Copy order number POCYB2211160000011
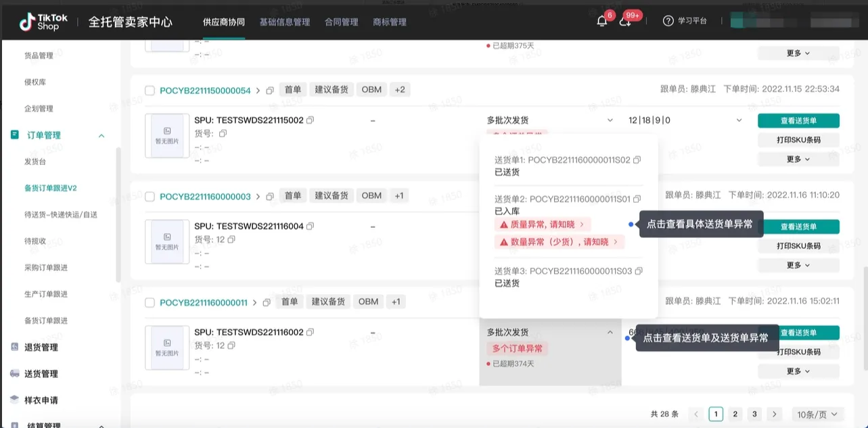Screen dimensions: 868x428 tap(267, 303)
